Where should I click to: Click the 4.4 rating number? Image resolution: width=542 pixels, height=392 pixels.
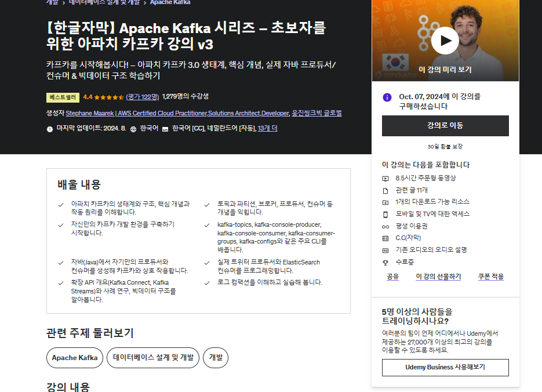pyautogui.click(x=88, y=97)
